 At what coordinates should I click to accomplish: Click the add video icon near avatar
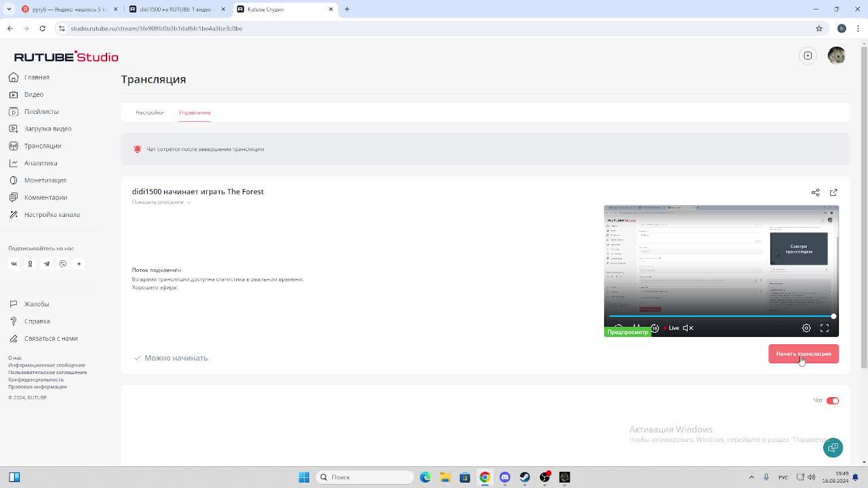point(808,56)
